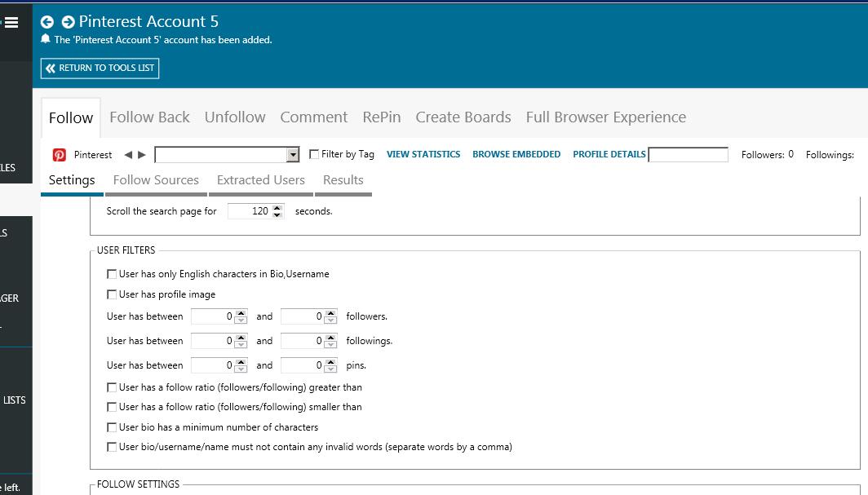Go to next account with right triangle
This screenshot has width=868, height=495.
click(142, 155)
